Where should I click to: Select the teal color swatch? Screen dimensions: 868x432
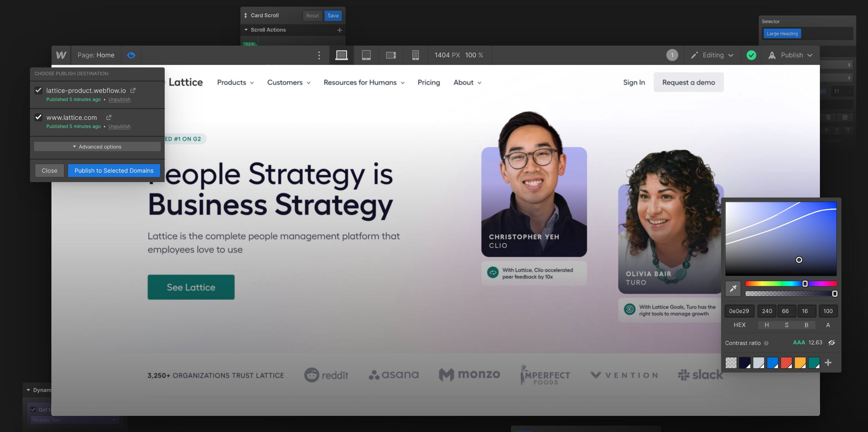coord(814,362)
